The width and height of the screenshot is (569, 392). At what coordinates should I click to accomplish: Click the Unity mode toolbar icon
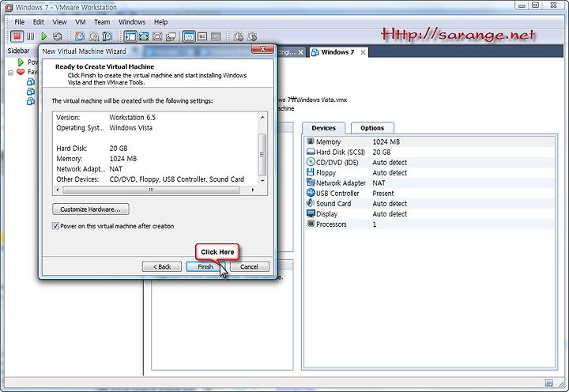171,36
